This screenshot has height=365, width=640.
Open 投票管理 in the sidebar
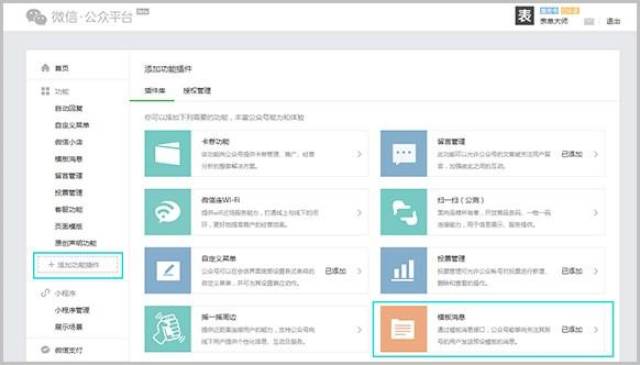point(69,192)
